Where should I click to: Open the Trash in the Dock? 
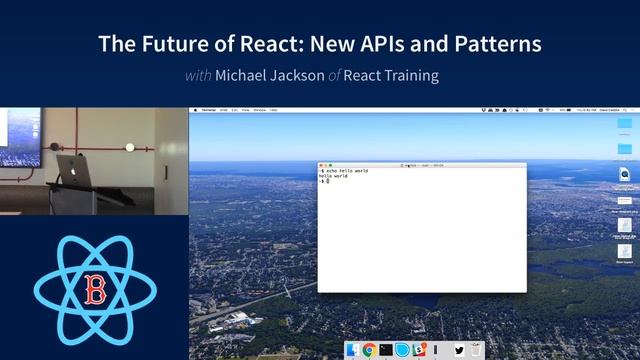point(476,350)
